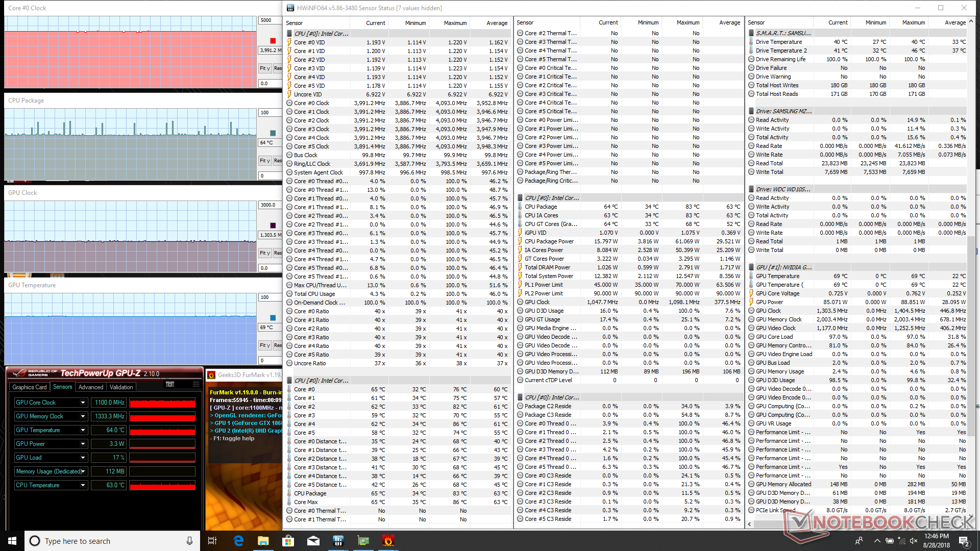980x551 pixels.
Task: Switch to the Graphics Card tab
Action: [x=30, y=387]
